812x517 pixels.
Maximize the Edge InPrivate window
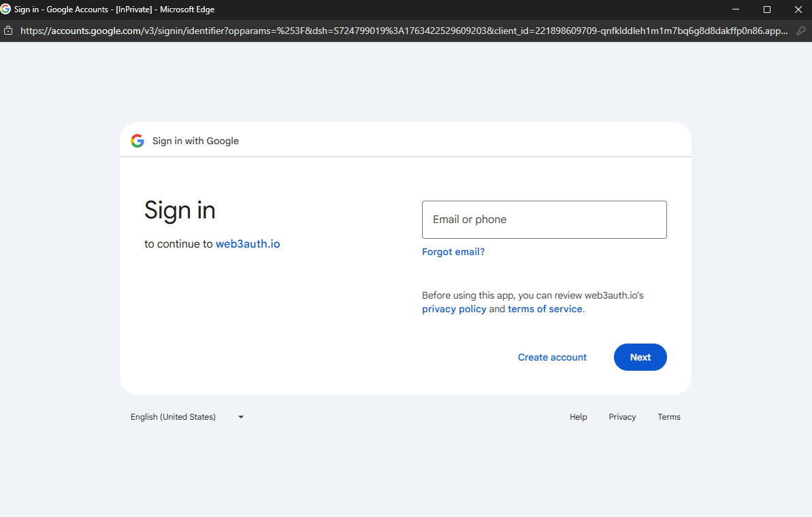(x=767, y=10)
